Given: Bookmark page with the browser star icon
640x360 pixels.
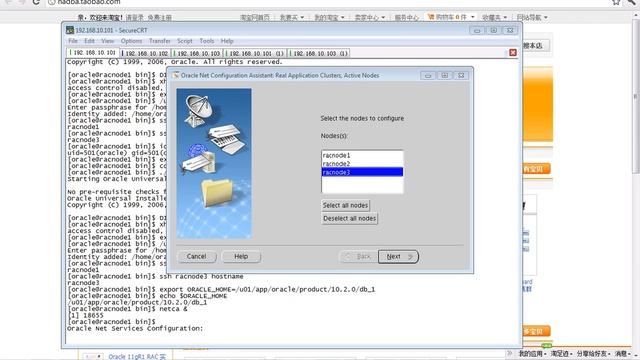Looking at the screenshot, I should 616,2.
